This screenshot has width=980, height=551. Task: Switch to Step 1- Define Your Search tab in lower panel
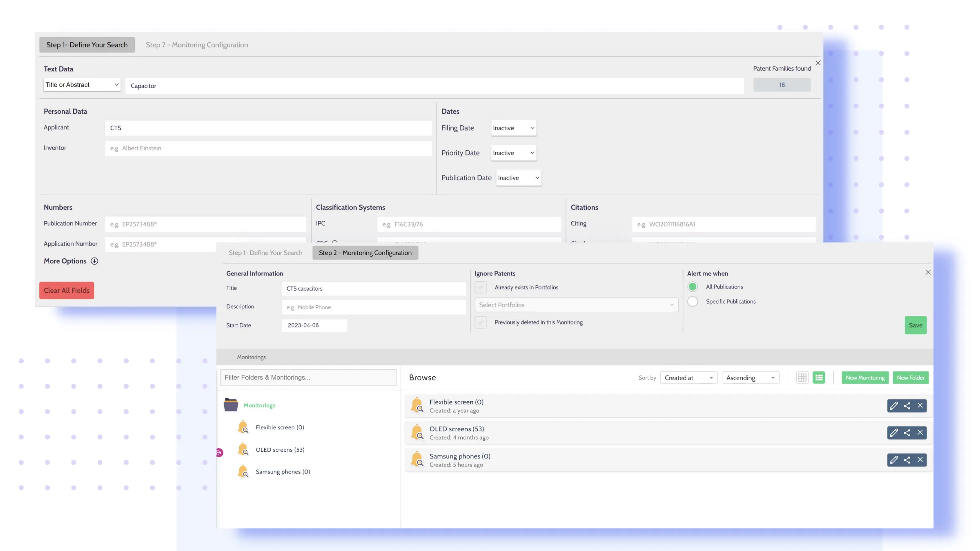[265, 253]
